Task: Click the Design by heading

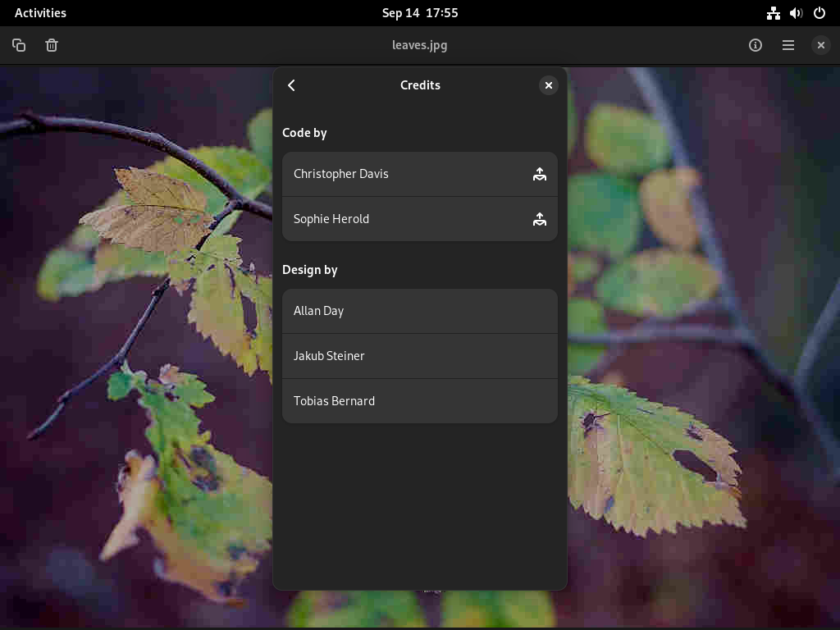Action: pyautogui.click(x=309, y=270)
